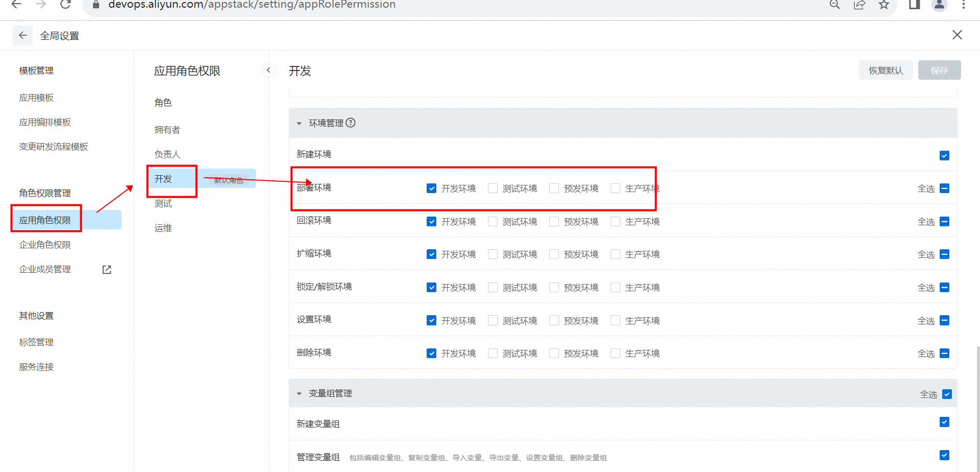Open 标签管理 settings
The height and width of the screenshot is (472, 980).
coord(36,342)
